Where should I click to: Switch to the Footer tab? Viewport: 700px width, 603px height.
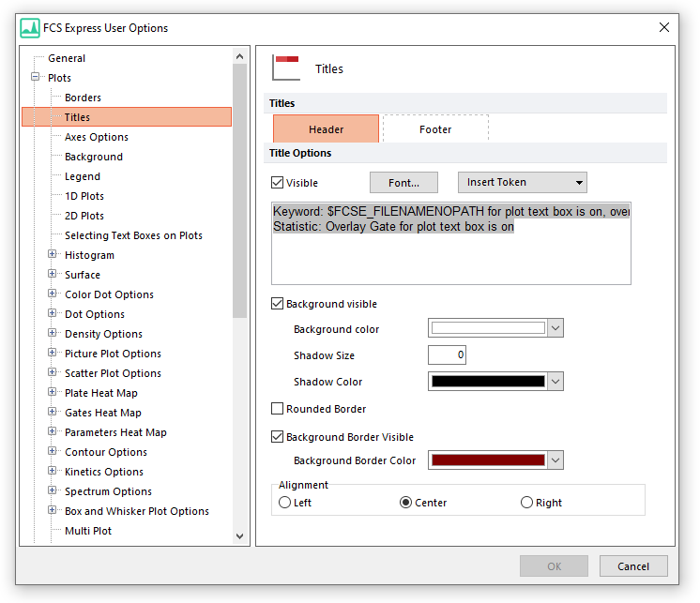click(435, 129)
